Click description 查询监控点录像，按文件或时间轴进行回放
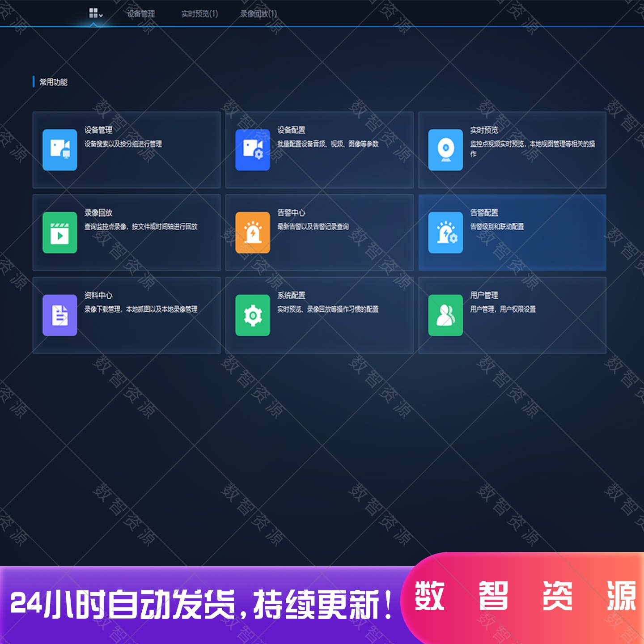644x644 pixels. [141, 227]
